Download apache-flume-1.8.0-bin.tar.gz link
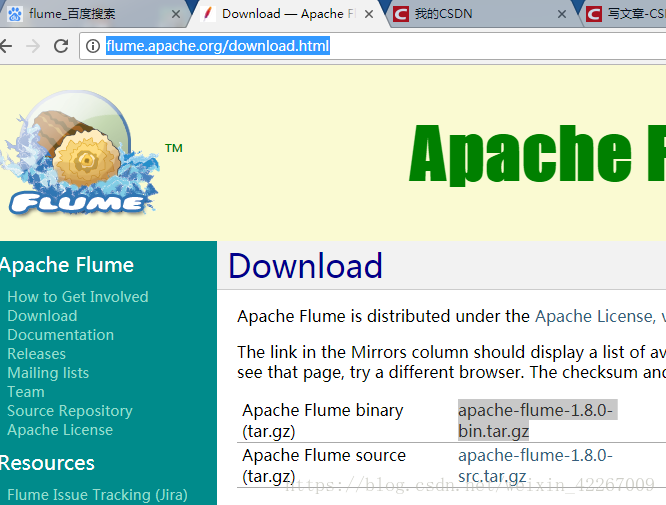This screenshot has height=505, width=666. (x=536, y=420)
